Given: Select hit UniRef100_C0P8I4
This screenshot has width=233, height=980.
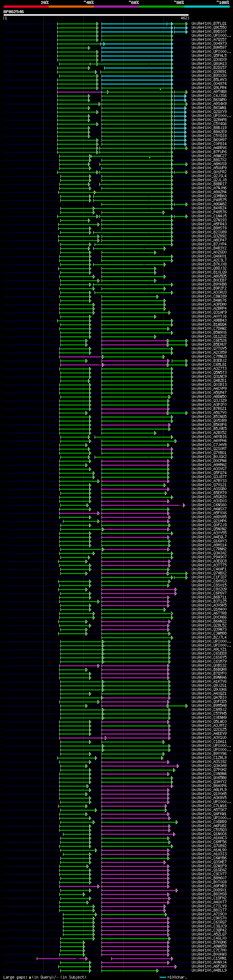Looking at the screenshot, I should (209, 144).
